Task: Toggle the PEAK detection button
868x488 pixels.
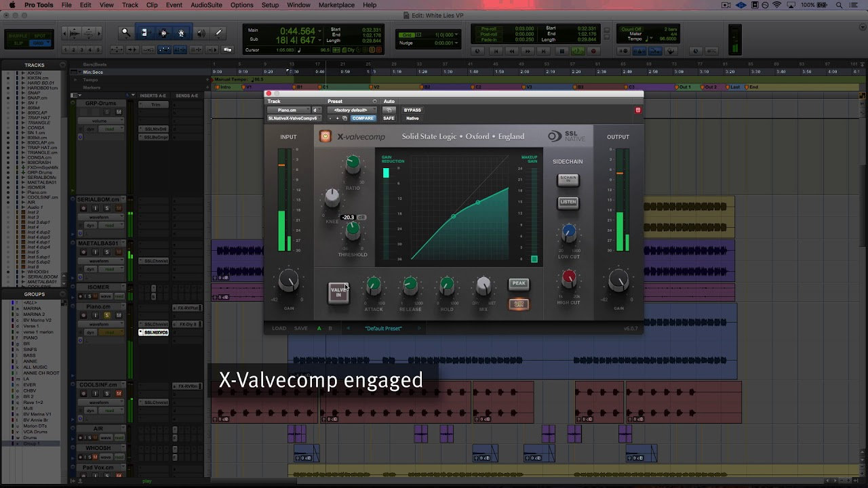Action: [519, 283]
